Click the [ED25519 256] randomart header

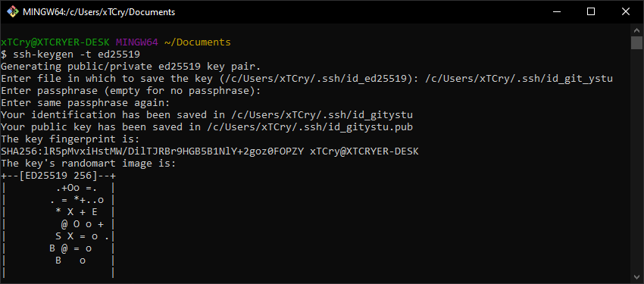(x=58, y=176)
